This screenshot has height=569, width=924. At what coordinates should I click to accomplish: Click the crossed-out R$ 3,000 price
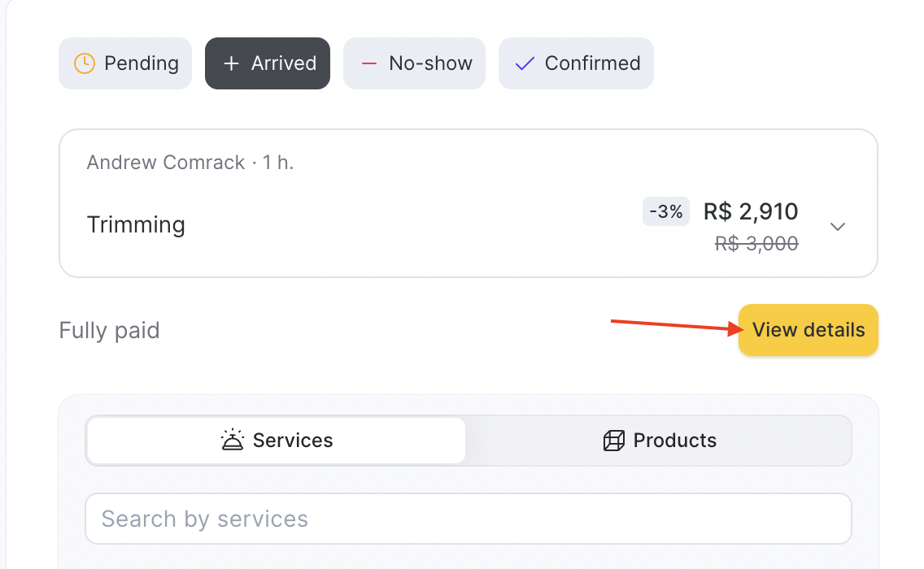click(x=756, y=243)
